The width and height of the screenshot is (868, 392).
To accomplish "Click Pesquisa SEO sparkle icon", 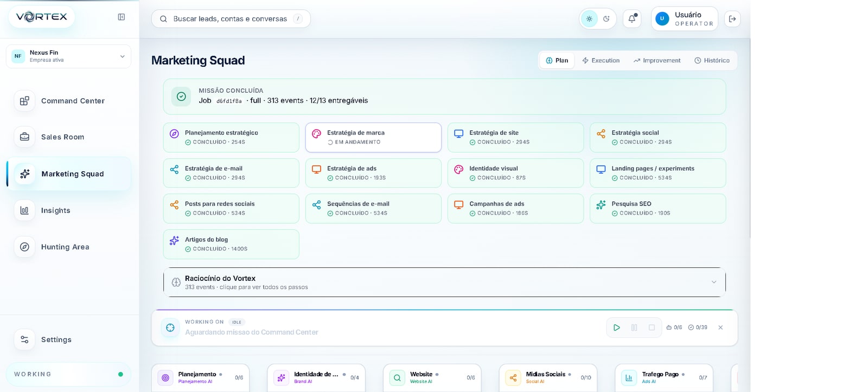I will coord(601,205).
